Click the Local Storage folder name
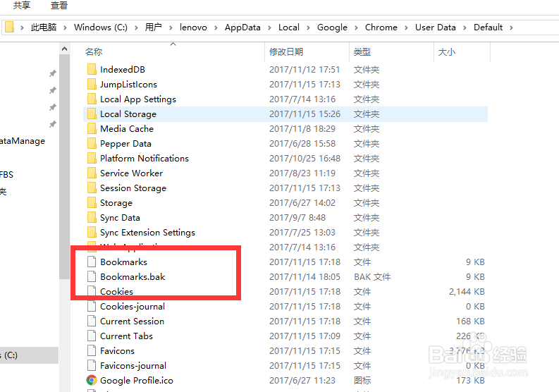Viewport: 559px width, 392px height. 128,114
